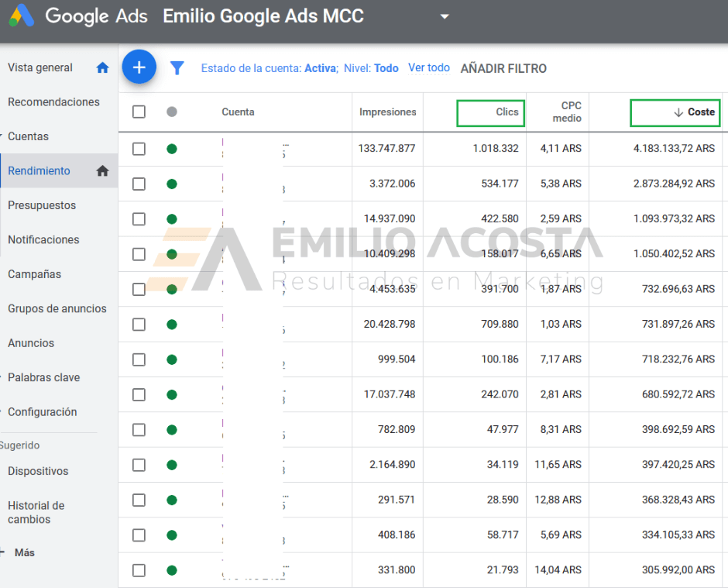Click the sort arrow in Coste header
Viewport: 728px width, 588px height.
point(678,112)
